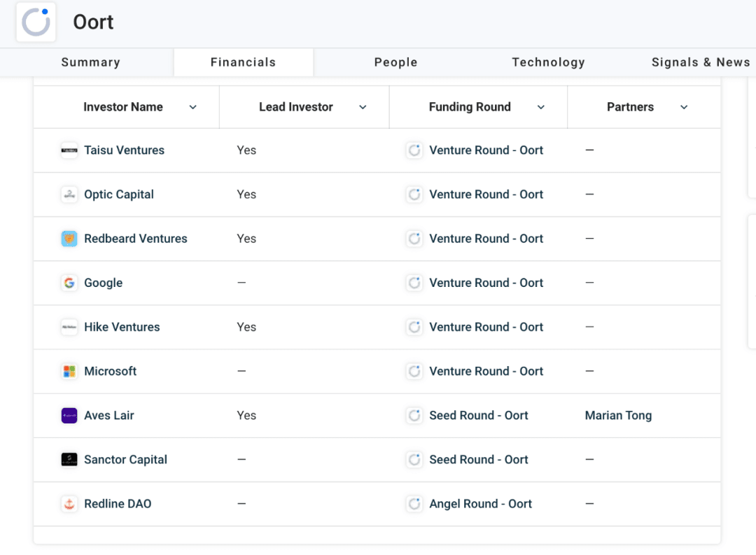Click the Taisu Ventures logo icon
756x555 pixels.
pyautogui.click(x=69, y=150)
